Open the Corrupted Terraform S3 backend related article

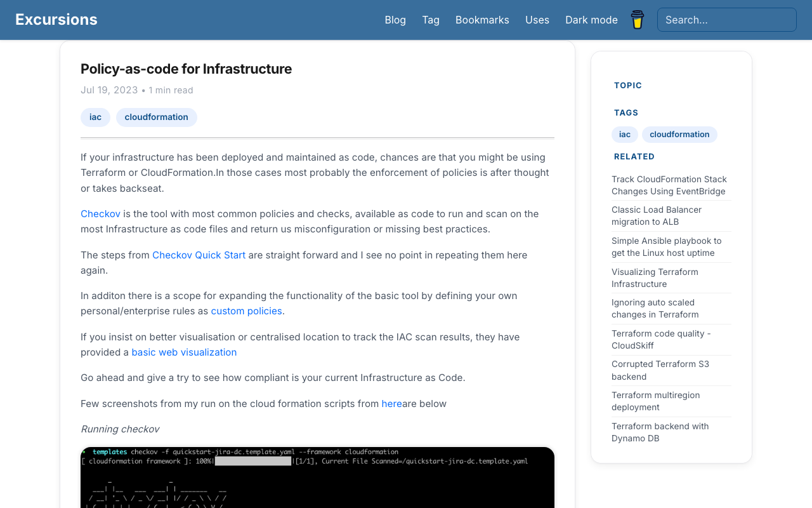pos(660,370)
